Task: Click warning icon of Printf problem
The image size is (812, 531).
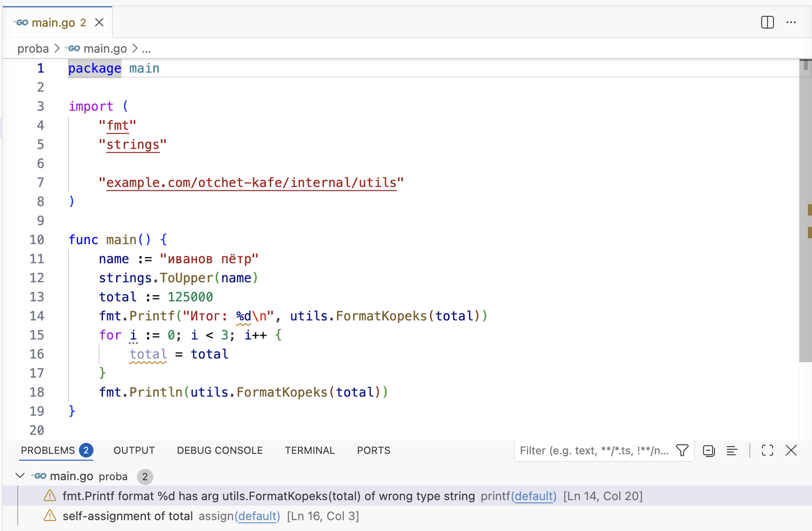Action: 50,495
